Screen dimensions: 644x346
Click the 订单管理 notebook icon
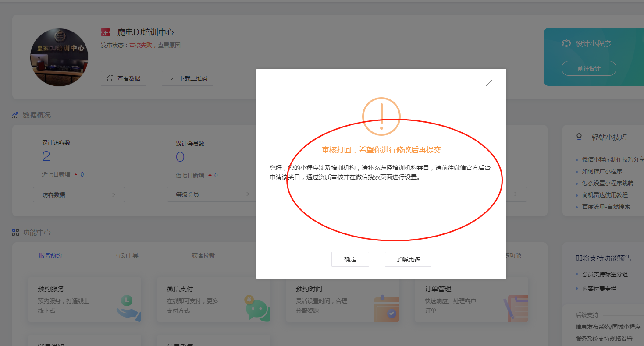coord(516,308)
